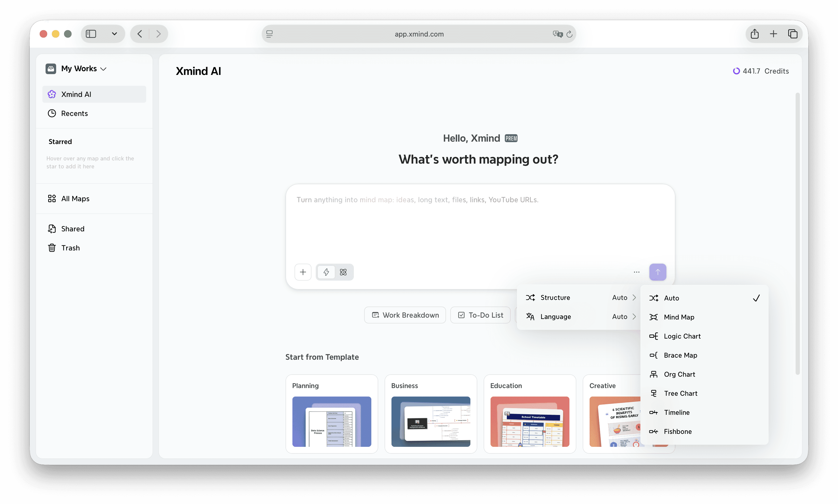Open the Trash folder

pyautogui.click(x=94, y=247)
